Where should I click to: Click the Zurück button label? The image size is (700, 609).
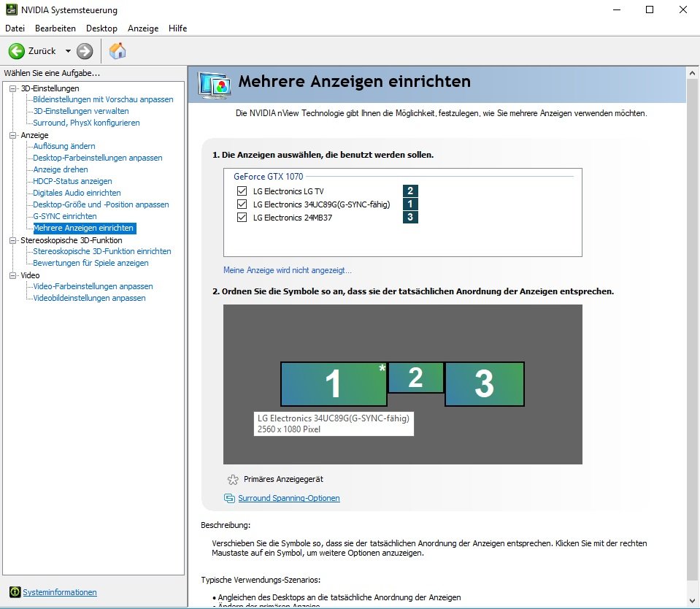[42, 51]
